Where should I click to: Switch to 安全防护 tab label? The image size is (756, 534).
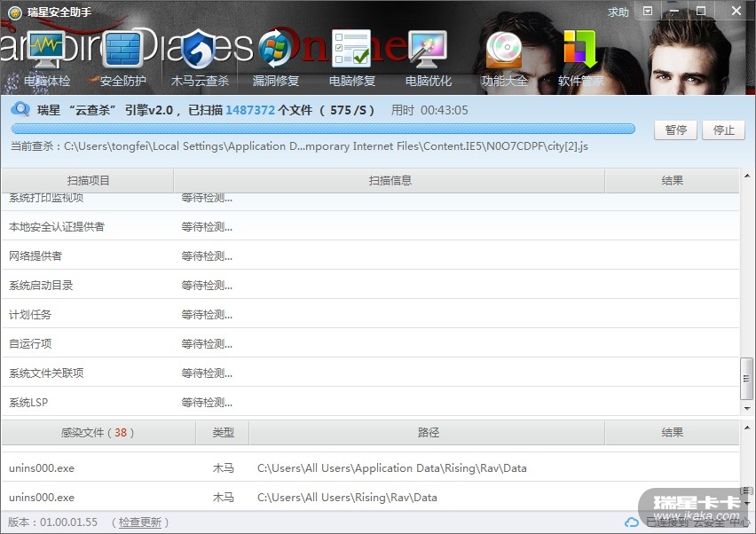coord(123,81)
